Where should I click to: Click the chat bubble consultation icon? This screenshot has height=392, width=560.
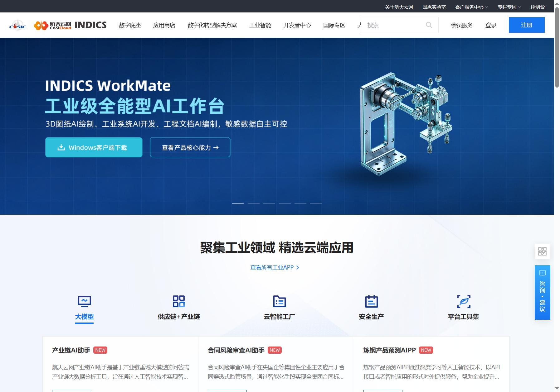pos(542,273)
